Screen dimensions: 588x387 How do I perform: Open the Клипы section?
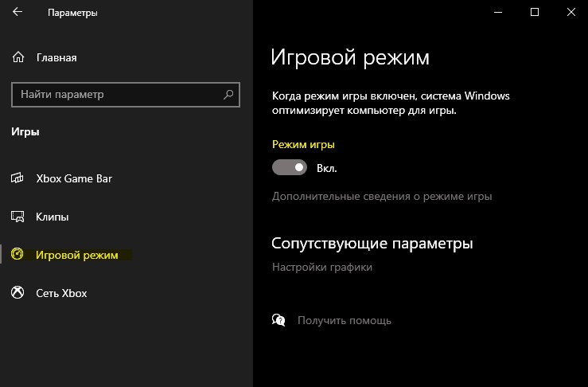(53, 217)
